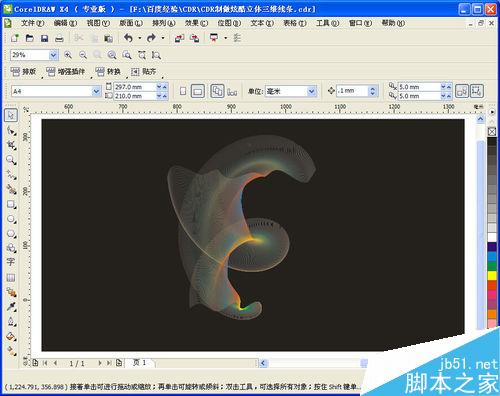The width and height of the screenshot is (500, 396).
Task: Click the Zoom to page icon
Action: tap(127, 55)
